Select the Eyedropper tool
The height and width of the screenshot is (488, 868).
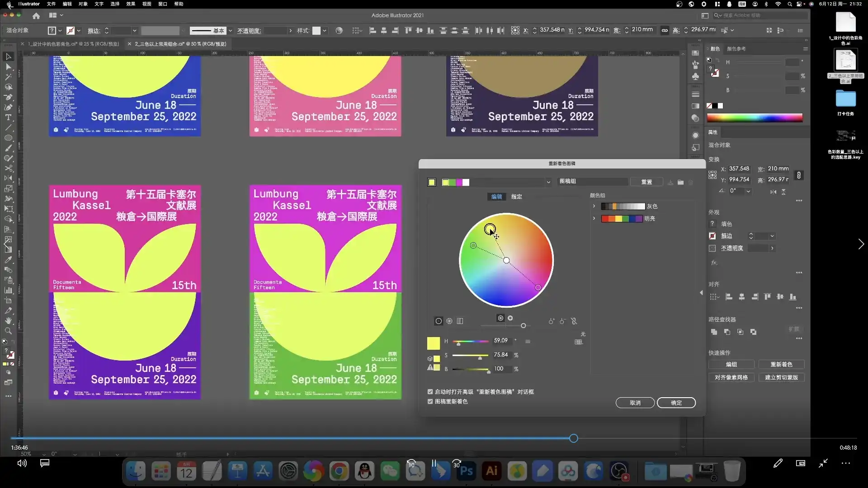click(8, 260)
